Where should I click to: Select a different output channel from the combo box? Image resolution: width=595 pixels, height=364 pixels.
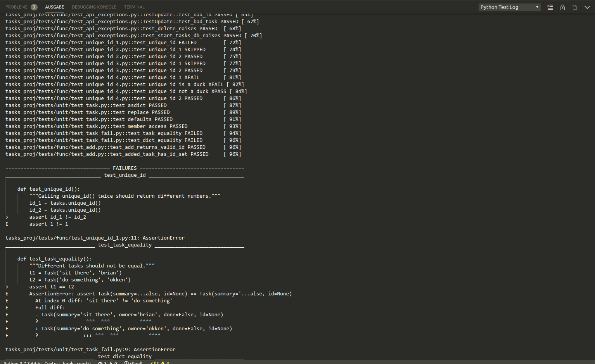coord(509,7)
